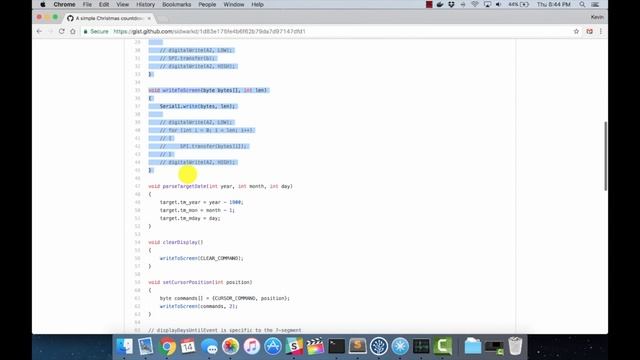
Task: Open SourceTree from the dock
Action: pos(379,346)
